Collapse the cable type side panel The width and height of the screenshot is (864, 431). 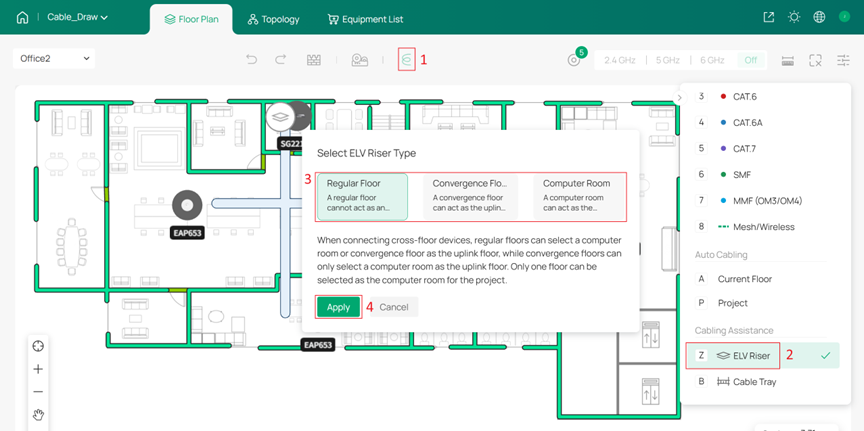point(679,97)
